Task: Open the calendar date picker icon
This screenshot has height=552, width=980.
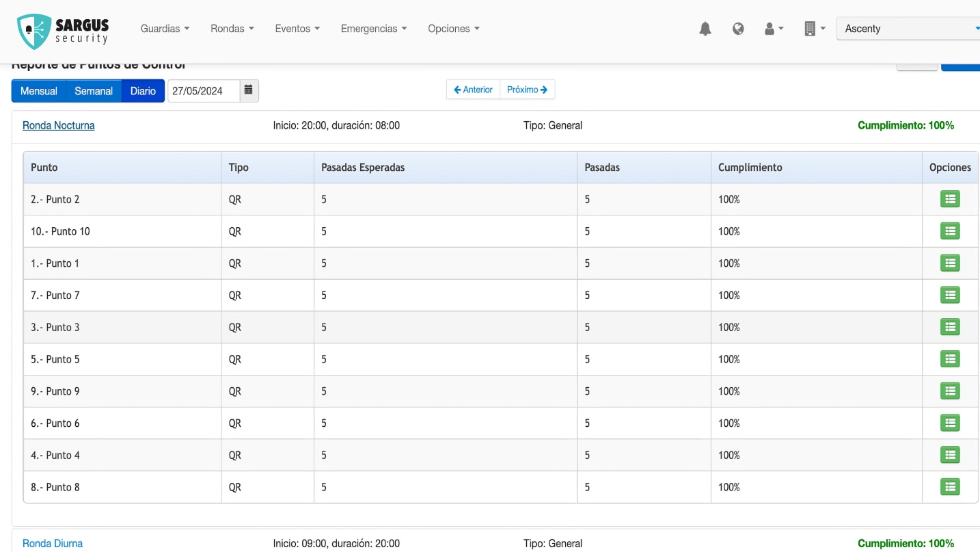Action: click(249, 90)
